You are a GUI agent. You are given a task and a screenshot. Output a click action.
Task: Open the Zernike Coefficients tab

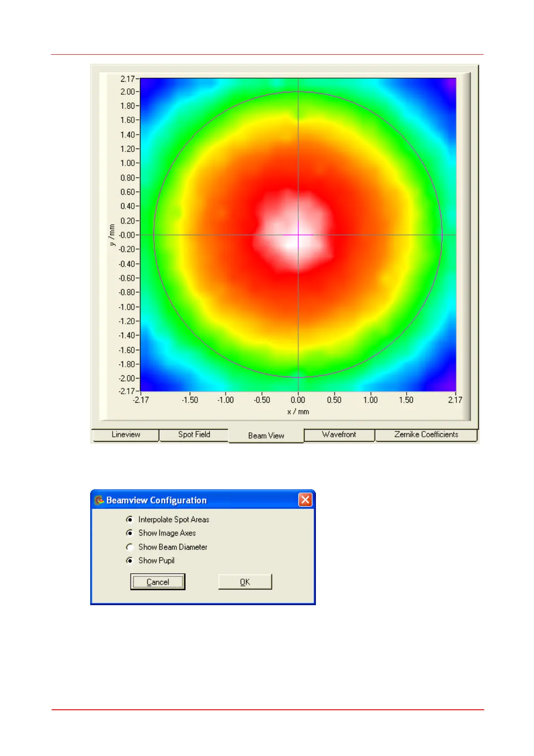coord(426,435)
